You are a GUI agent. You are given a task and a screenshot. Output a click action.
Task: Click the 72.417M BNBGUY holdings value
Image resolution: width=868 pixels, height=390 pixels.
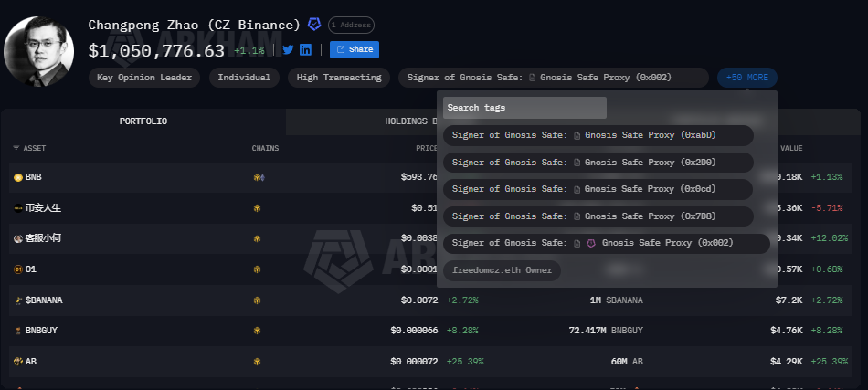606,331
